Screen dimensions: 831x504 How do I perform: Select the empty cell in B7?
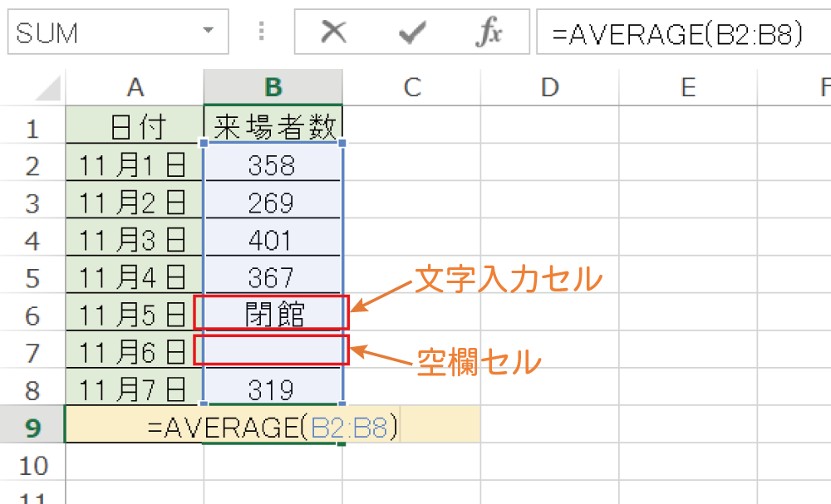(273, 350)
